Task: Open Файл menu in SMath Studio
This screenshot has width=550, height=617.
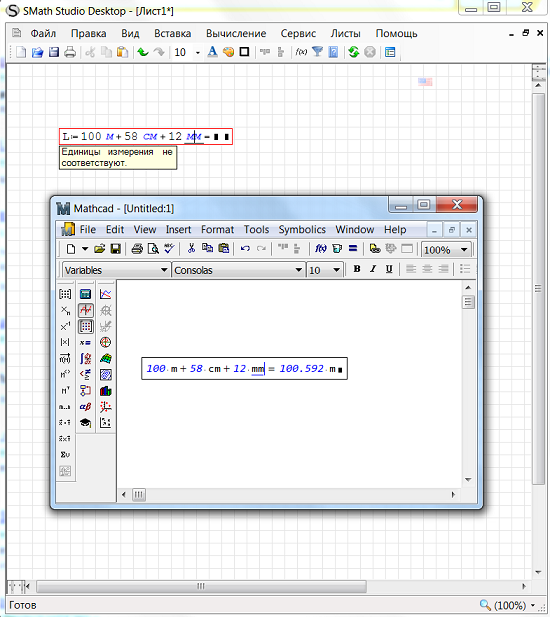Action: click(43, 33)
